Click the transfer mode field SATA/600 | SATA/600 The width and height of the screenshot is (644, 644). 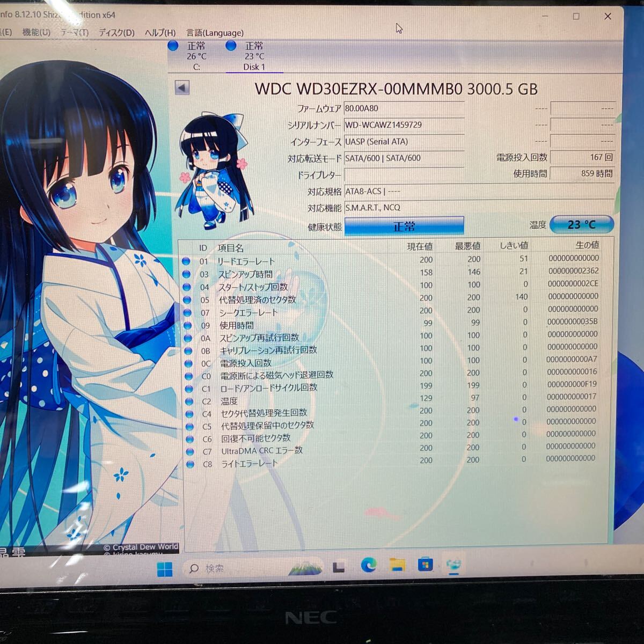404,158
